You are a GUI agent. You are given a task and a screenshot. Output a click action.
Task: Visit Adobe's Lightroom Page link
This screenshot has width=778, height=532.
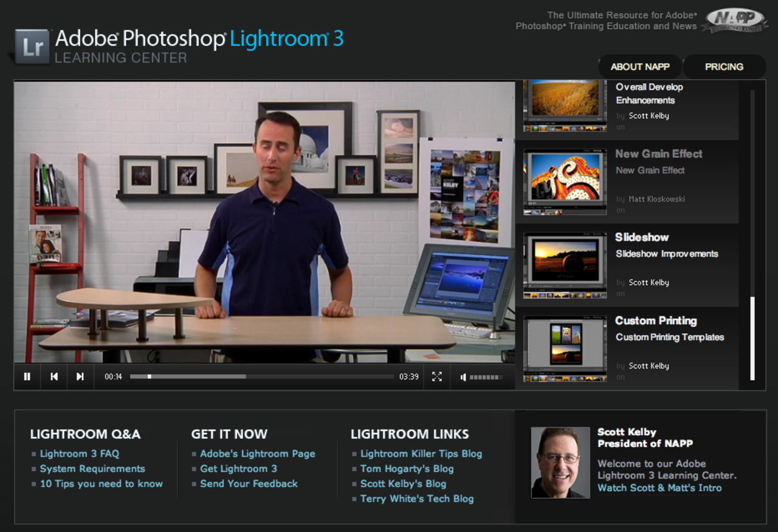click(x=258, y=454)
